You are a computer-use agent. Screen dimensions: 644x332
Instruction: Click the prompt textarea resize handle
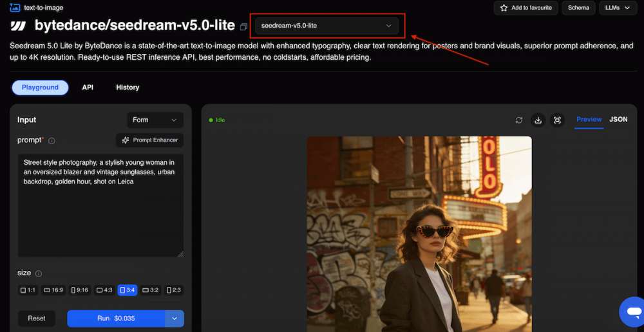(180, 254)
